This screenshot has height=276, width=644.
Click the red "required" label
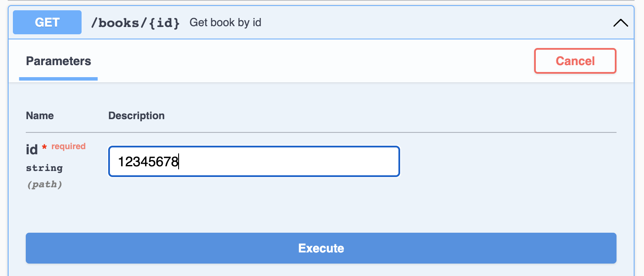click(x=69, y=146)
